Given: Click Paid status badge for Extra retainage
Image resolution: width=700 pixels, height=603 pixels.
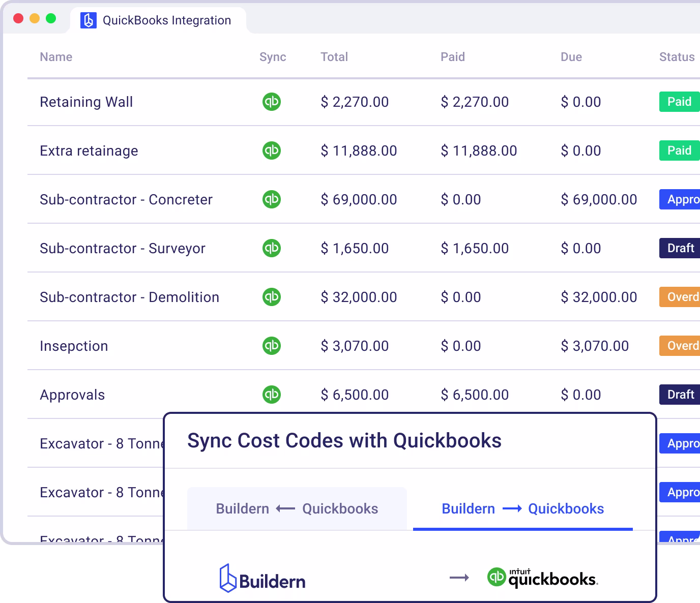Looking at the screenshot, I should tap(680, 150).
